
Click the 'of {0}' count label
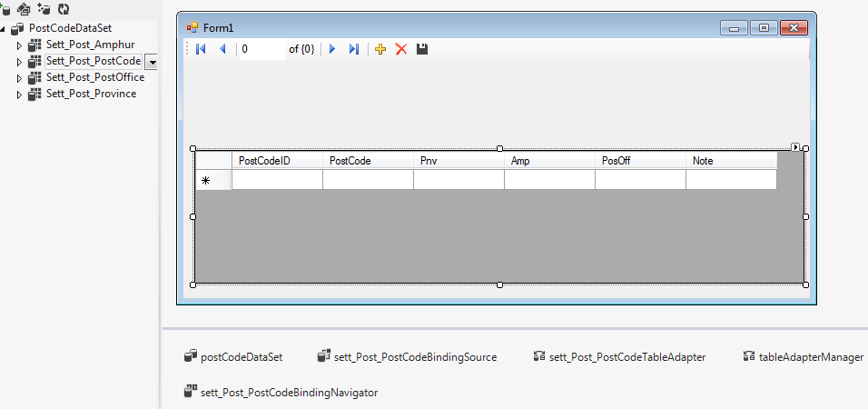click(301, 49)
